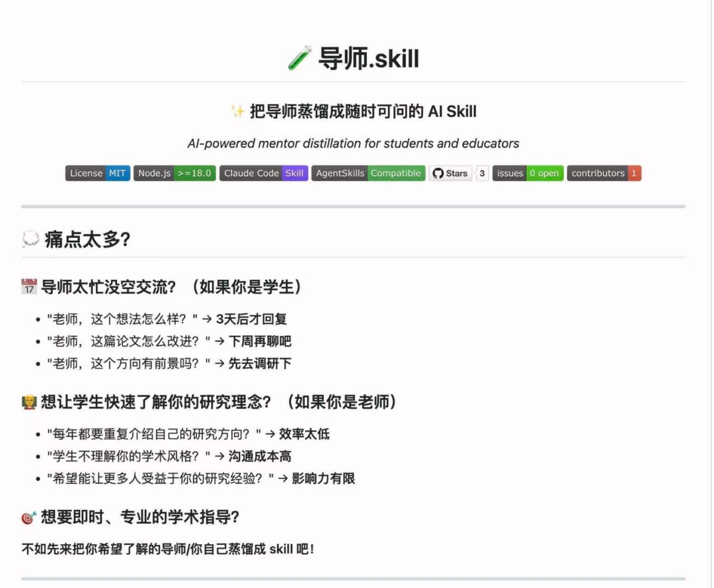Click the dart target emoji beside 想要即时

point(29,517)
